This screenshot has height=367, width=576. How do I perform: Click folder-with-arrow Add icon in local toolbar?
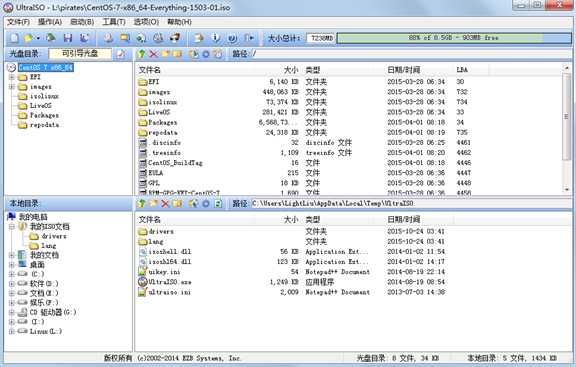point(193,203)
